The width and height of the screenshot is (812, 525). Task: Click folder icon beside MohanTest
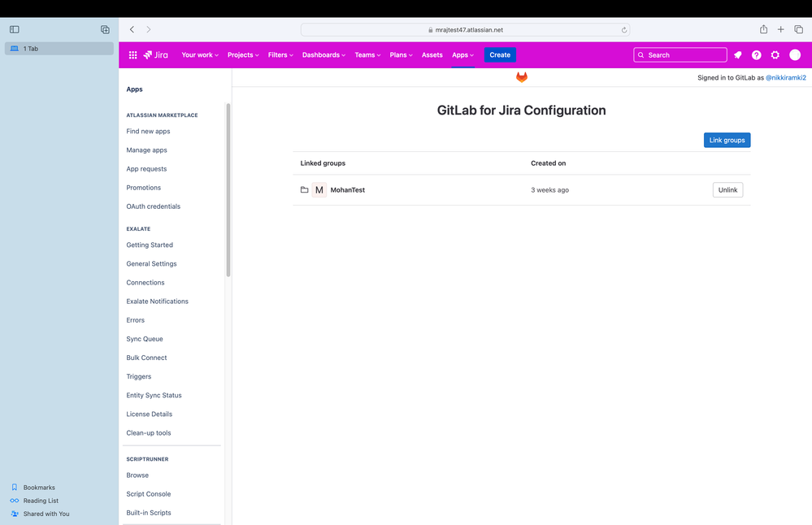(305, 190)
